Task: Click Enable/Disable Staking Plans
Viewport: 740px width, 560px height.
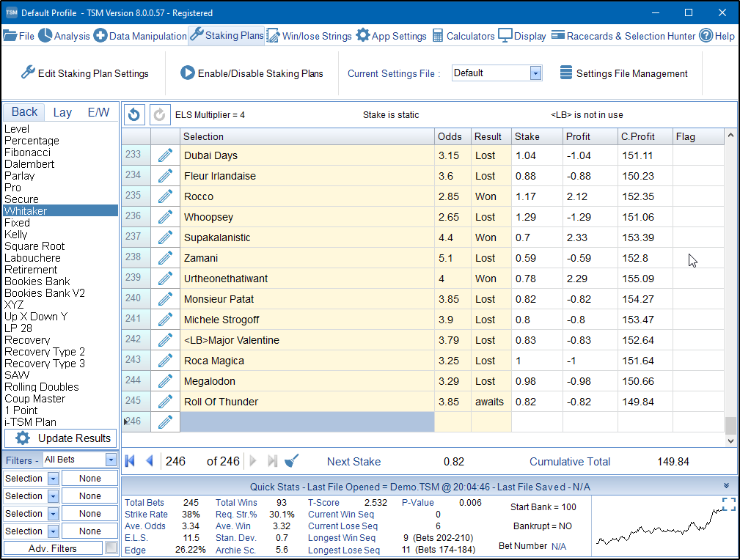Action: [252, 73]
